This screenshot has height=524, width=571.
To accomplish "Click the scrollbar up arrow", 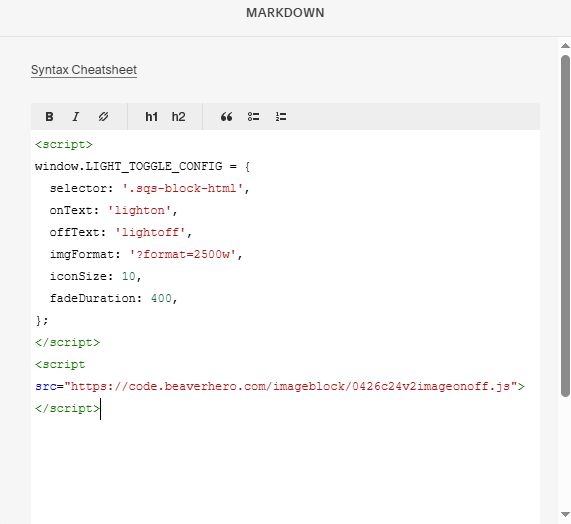I will (x=565, y=46).
